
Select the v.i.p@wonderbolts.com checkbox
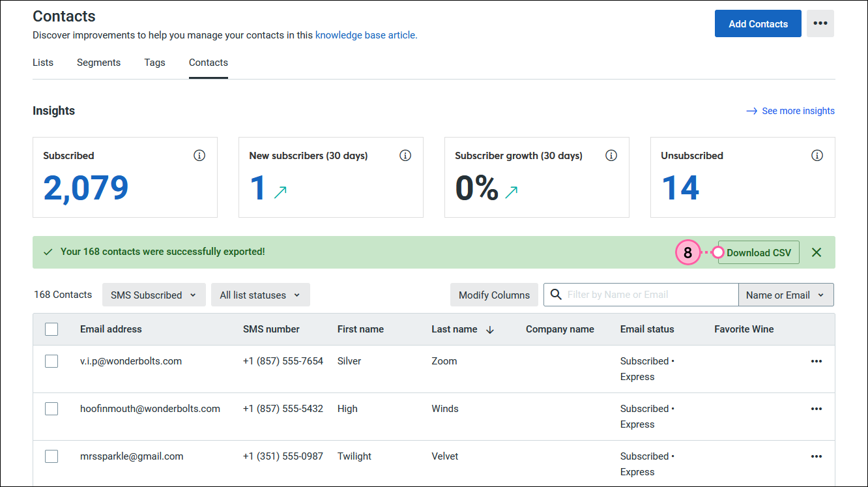pos(51,361)
